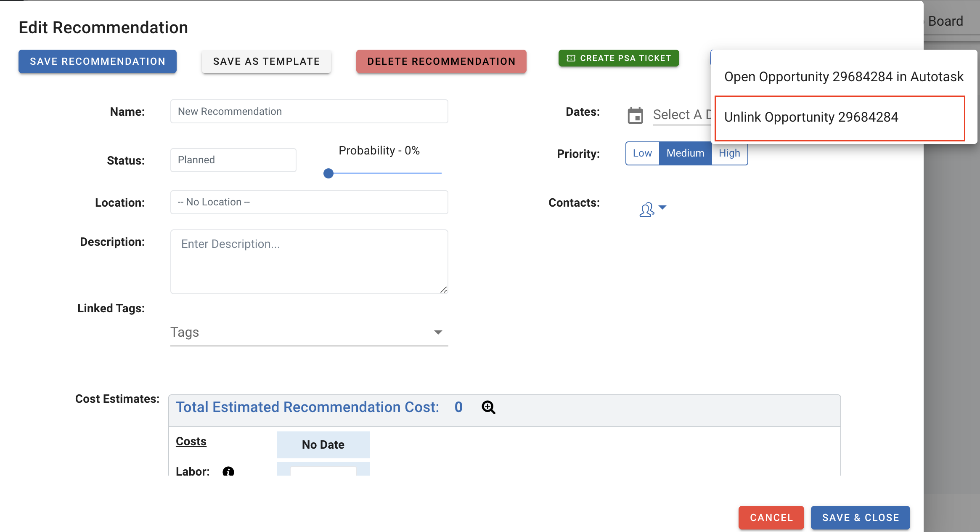
Task: Zoom into Total Estimated Recommendation Cost details
Action: (489, 407)
